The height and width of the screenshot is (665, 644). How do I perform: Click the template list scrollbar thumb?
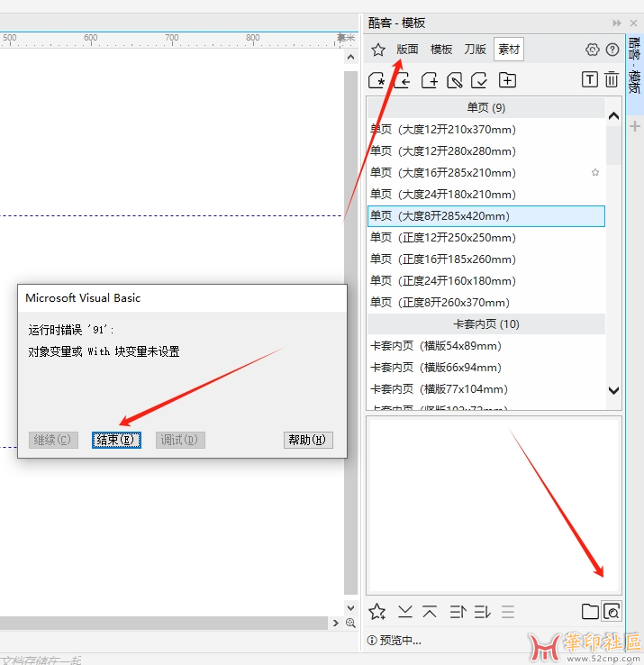[613, 145]
